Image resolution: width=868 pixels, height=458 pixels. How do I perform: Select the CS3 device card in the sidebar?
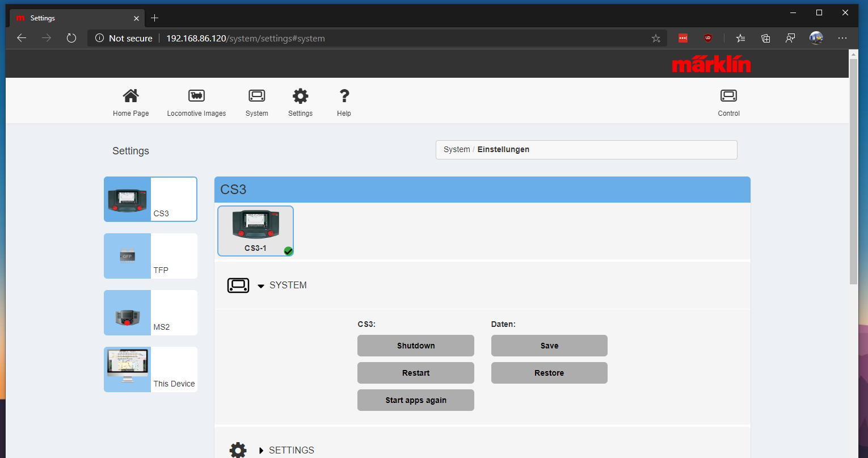[x=150, y=199]
